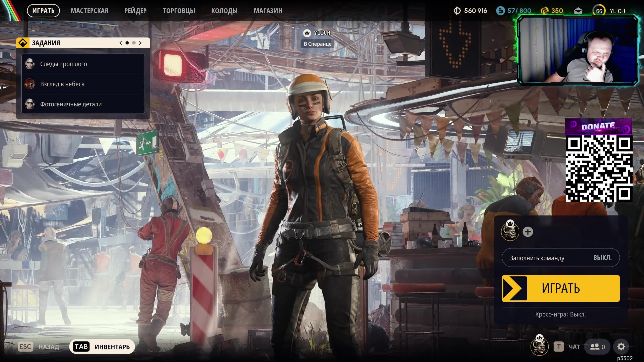Select second page dot in Задания
The image size is (644, 362).
[134, 43]
